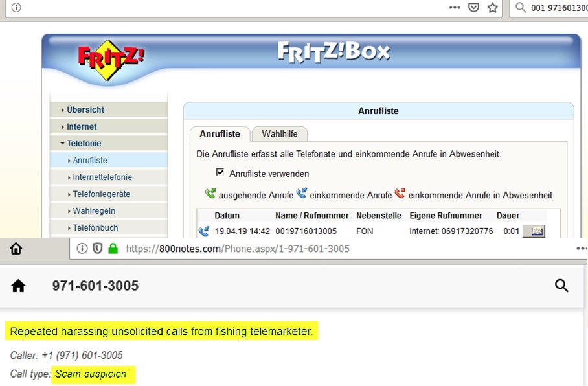Click the site info icon in top address bar
The image size is (588, 386).
pyautogui.click(x=16, y=7)
